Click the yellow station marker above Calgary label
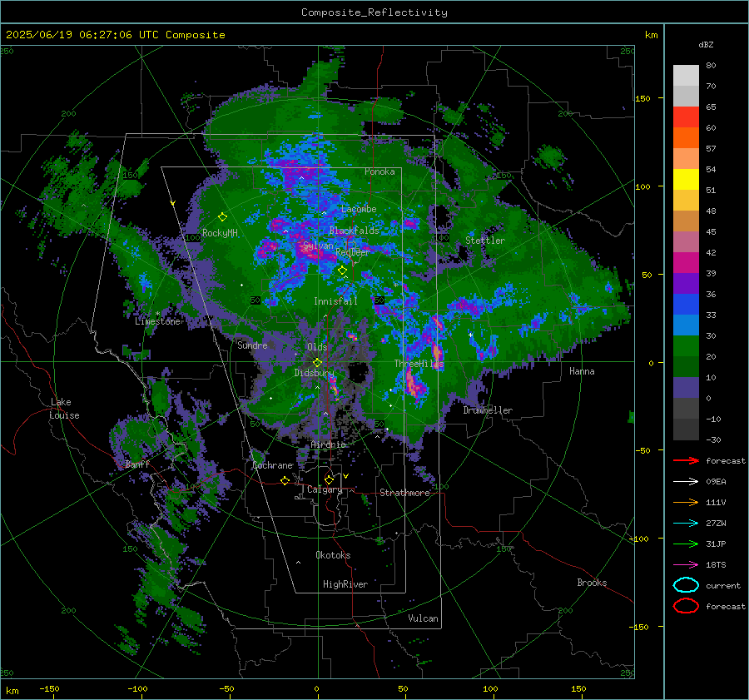749x700 pixels. (329, 479)
